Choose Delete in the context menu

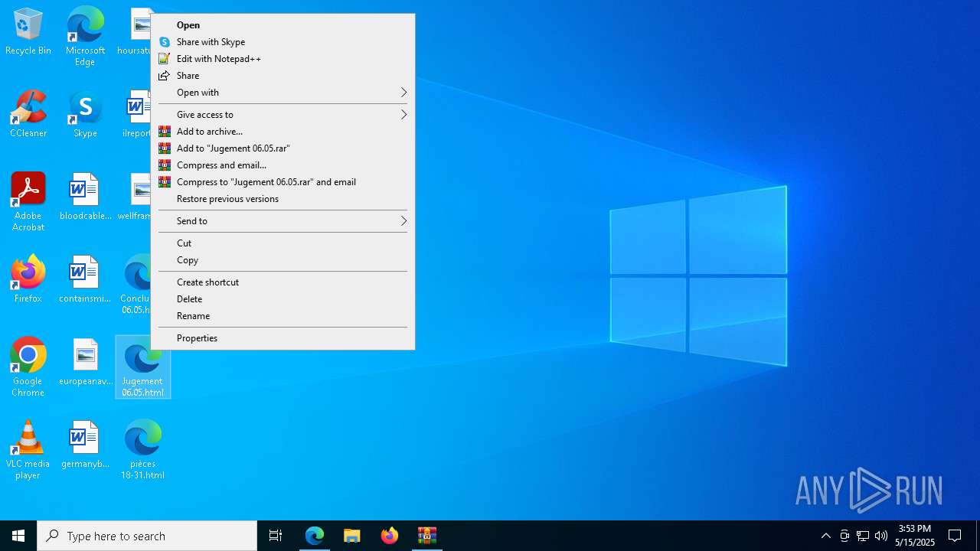[x=283, y=299]
